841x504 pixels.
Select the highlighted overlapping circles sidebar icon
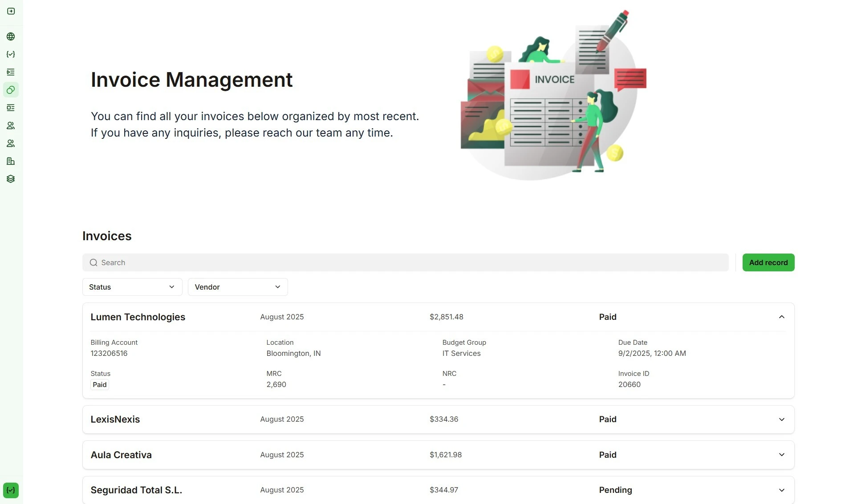coord(11,90)
